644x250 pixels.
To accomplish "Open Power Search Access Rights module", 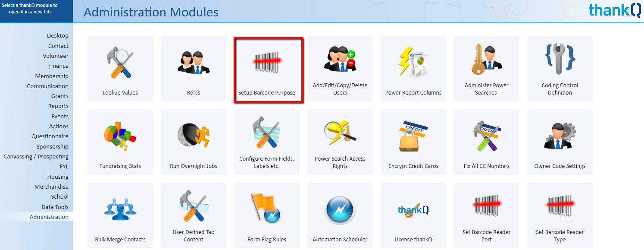I will (x=340, y=142).
